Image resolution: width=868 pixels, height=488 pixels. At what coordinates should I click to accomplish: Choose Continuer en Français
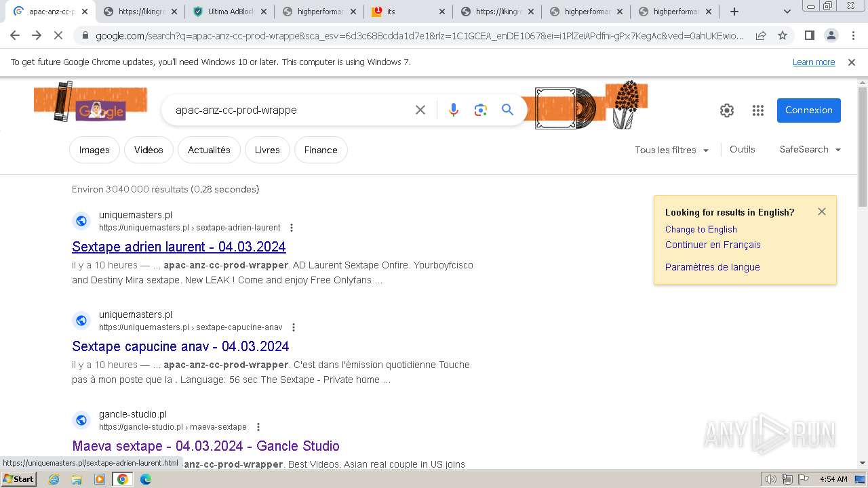coord(713,245)
